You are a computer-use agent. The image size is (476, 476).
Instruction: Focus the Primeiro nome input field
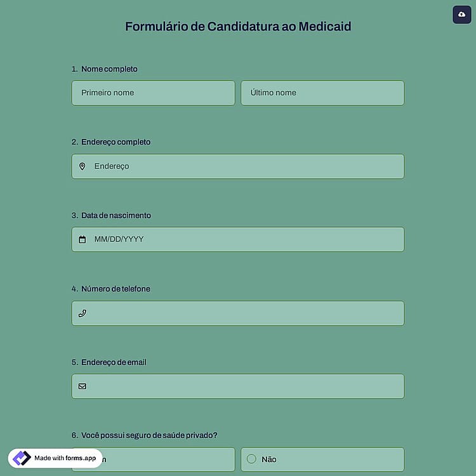point(154,93)
